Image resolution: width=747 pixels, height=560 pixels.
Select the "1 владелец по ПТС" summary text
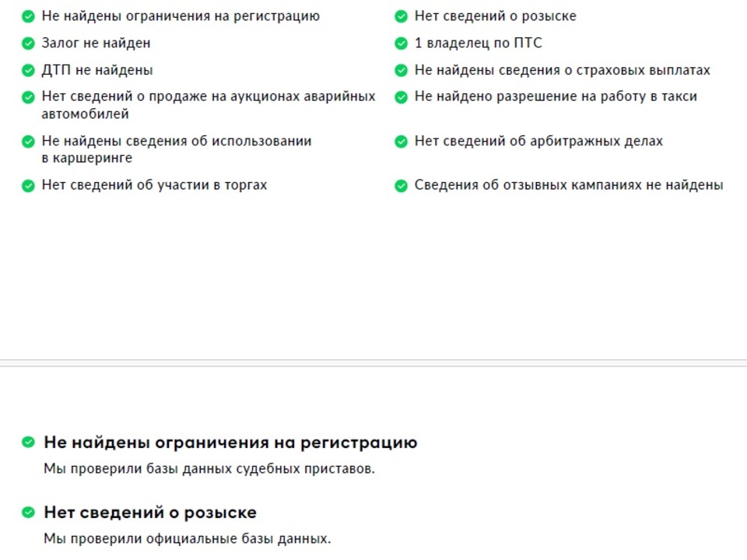[x=478, y=44]
